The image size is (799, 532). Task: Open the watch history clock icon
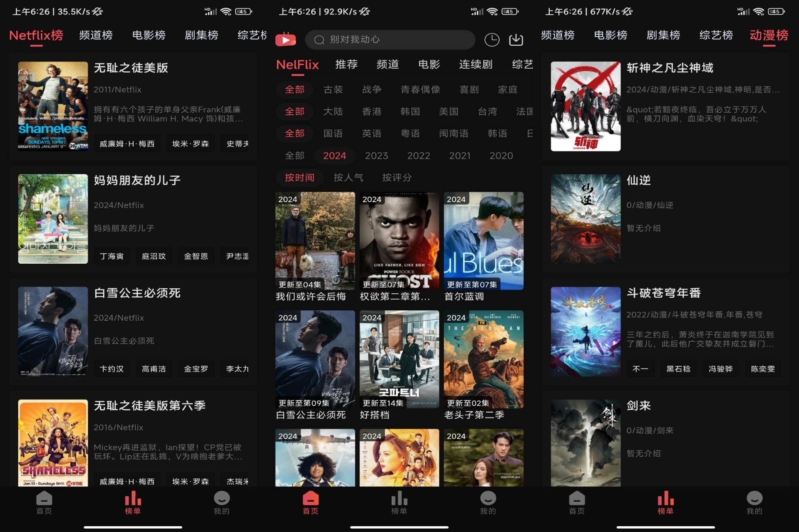(492, 40)
